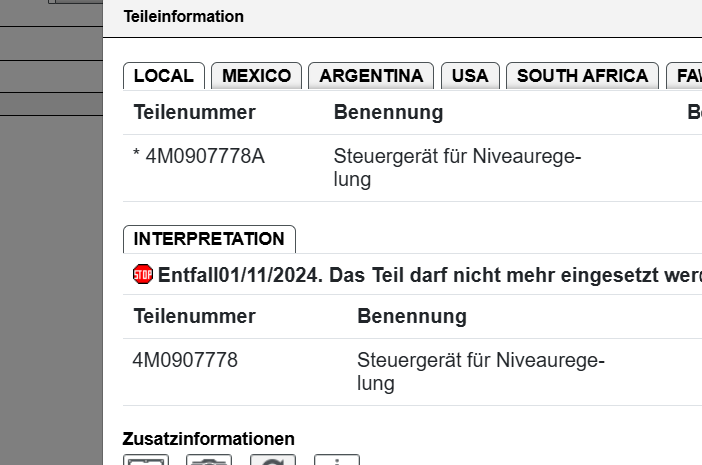
Task: Click the Benennung header in LOCAL table
Action: coord(388,113)
